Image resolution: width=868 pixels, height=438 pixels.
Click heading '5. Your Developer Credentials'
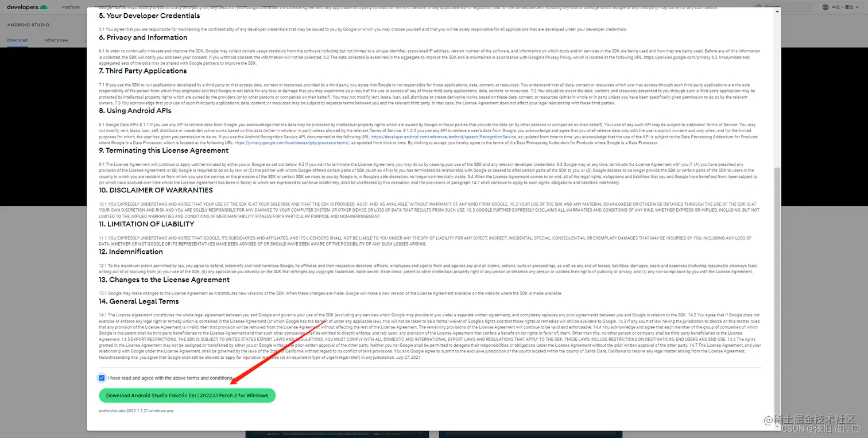pos(149,15)
